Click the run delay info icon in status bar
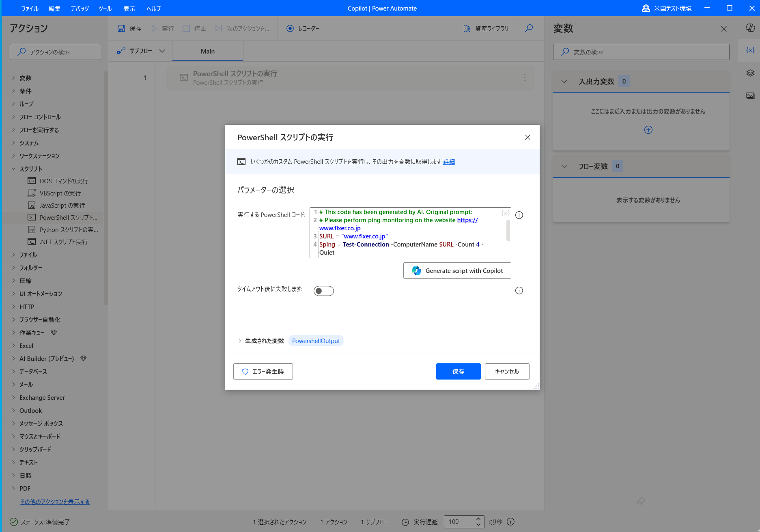Viewport: 760px width, 532px height. pos(511,522)
